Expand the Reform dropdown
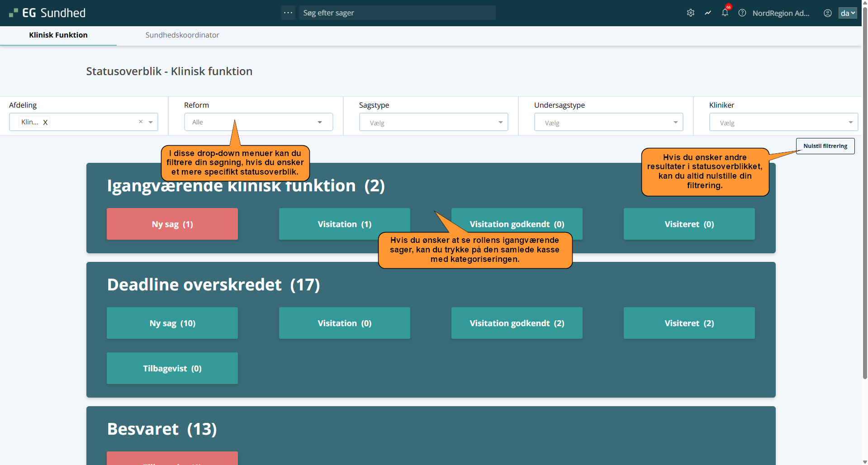The width and height of the screenshot is (868, 465). (x=319, y=122)
